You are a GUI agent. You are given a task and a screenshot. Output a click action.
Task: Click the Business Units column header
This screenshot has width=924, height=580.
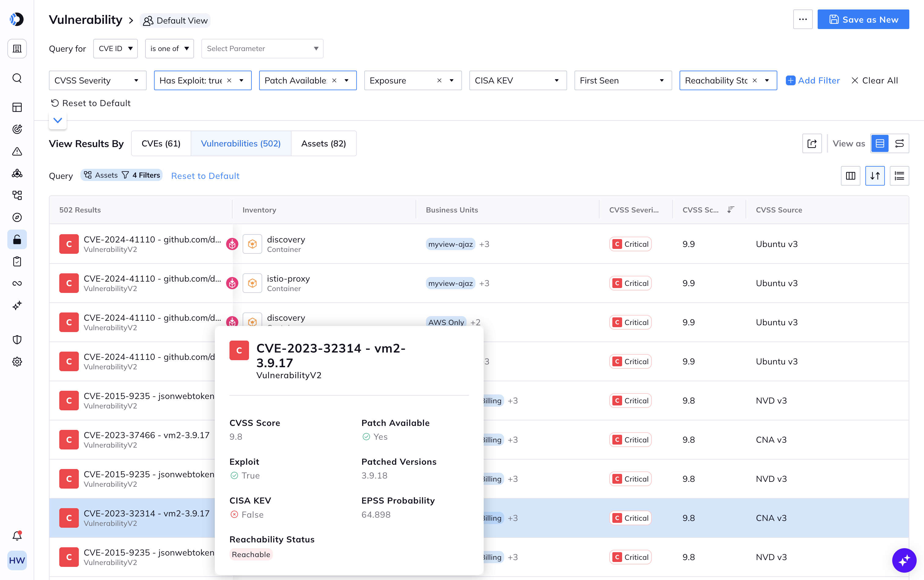[452, 210]
